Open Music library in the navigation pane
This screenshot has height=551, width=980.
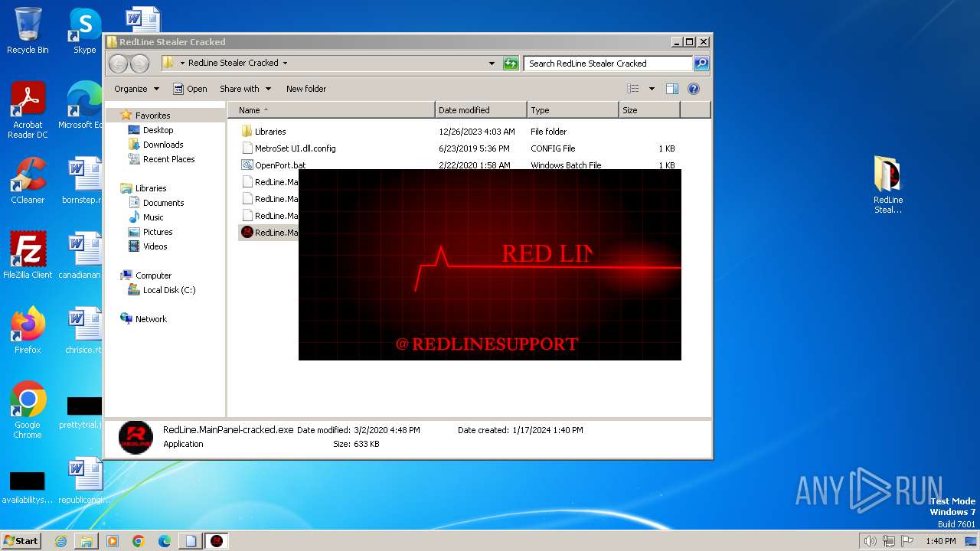pos(153,217)
